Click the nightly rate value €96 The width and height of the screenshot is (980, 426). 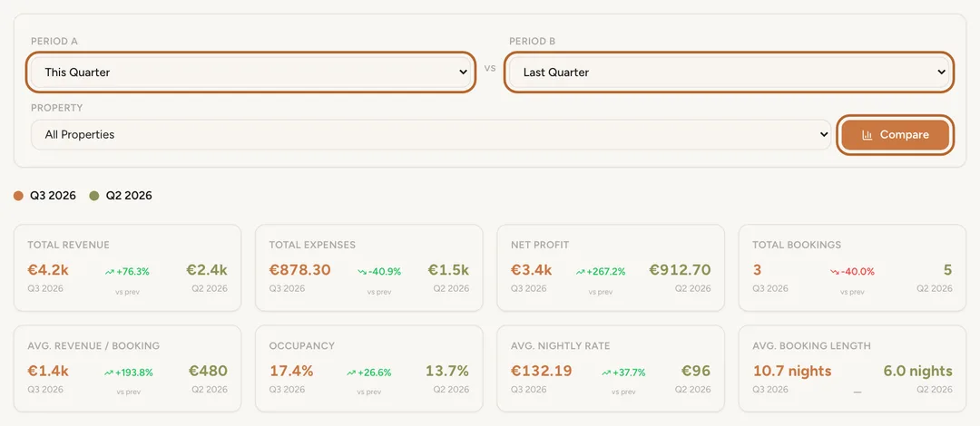pyautogui.click(x=696, y=371)
